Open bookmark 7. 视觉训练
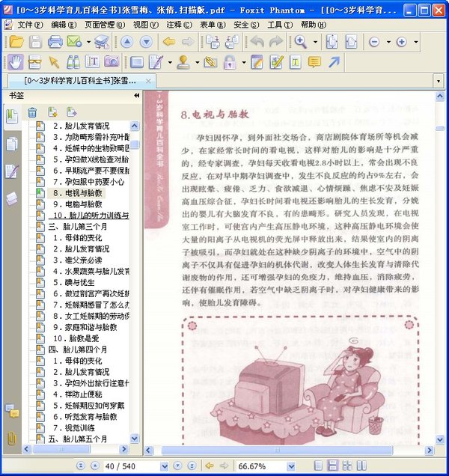This screenshot has height=476, width=449. coord(74,428)
